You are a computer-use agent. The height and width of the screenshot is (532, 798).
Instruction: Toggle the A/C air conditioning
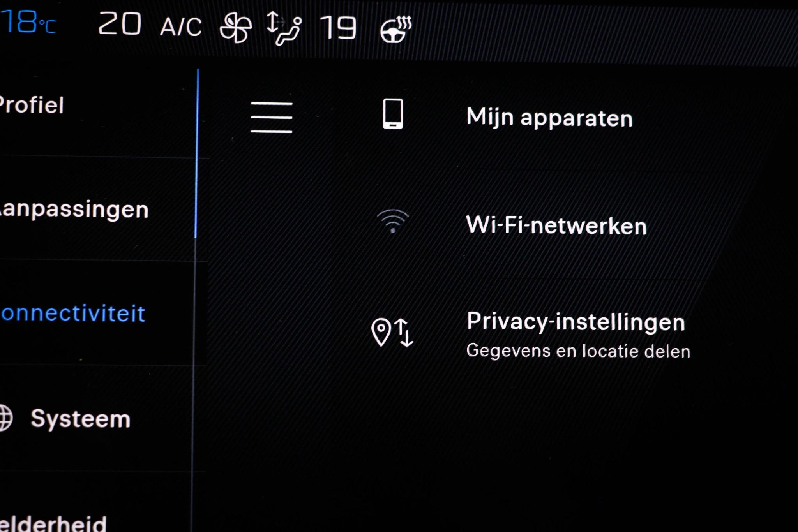click(181, 27)
